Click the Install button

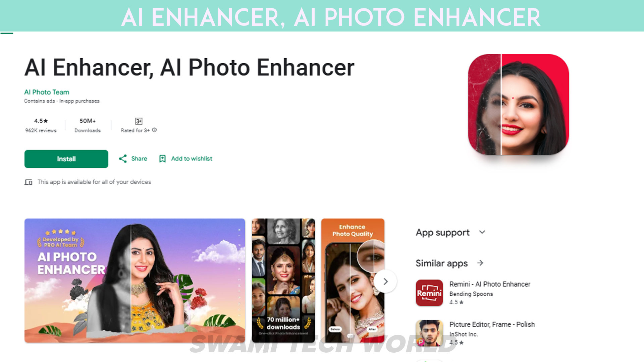pyautogui.click(x=66, y=159)
